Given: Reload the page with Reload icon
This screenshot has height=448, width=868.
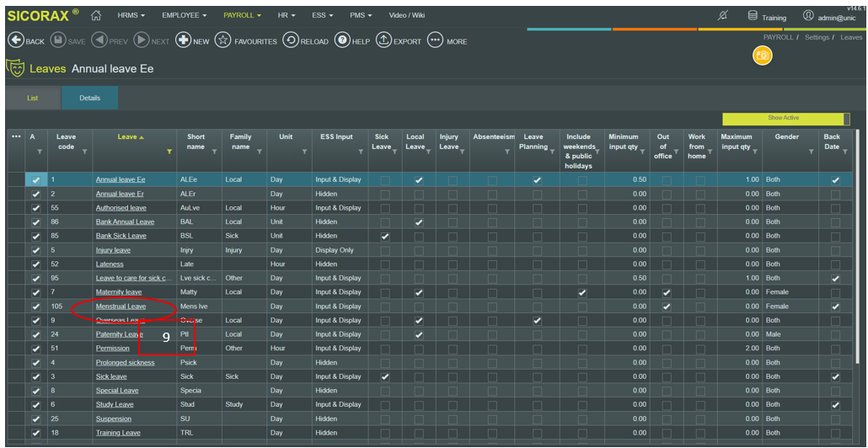Looking at the screenshot, I should [x=290, y=41].
